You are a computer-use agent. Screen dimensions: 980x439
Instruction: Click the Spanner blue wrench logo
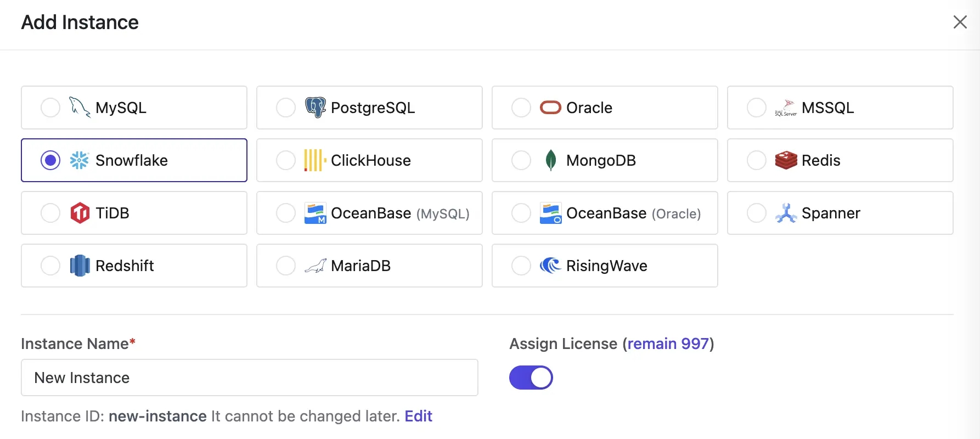click(x=786, y=213)
